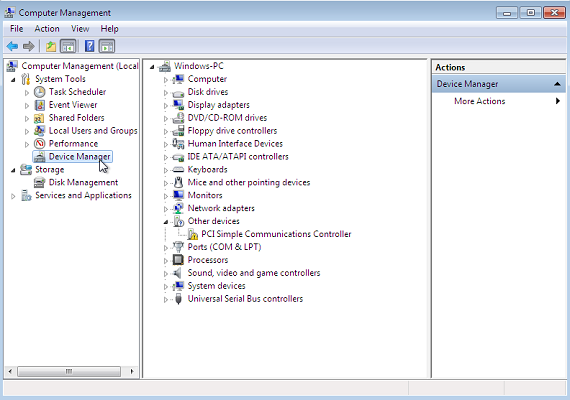Expand the Services and Applications arrow
The image size is (570, 400).
pos(13,196)
